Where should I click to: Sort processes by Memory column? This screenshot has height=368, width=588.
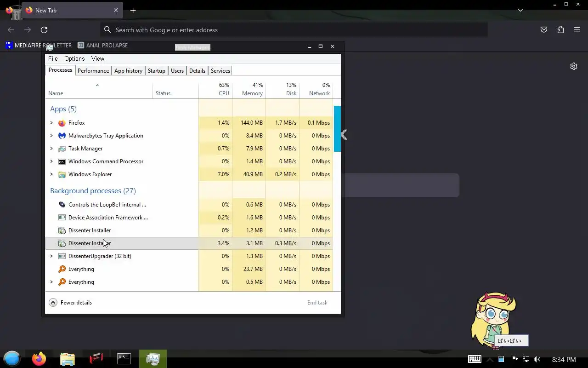(249, 89)
